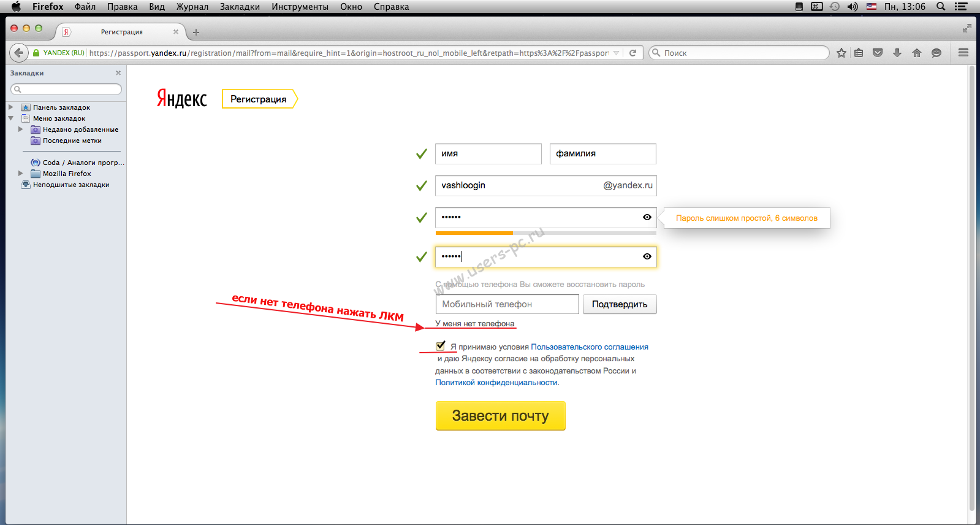The image size is (980, 525).
Task: Open new tab with plus icon
Action: (196, 33)
